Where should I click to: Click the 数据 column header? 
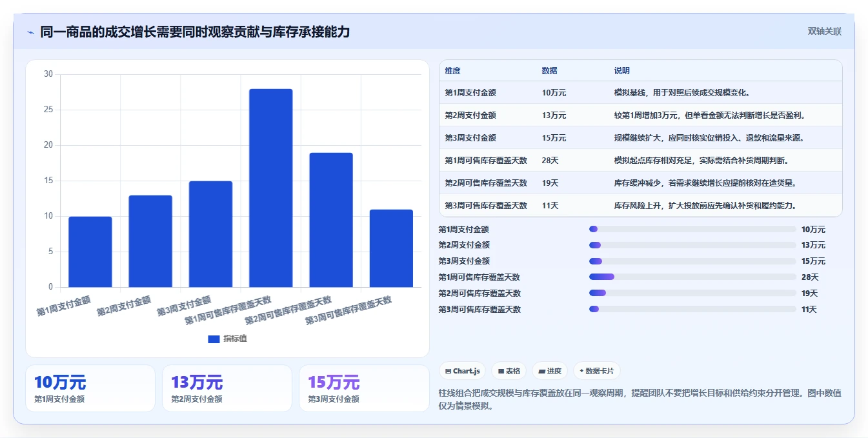pos(550,71)
